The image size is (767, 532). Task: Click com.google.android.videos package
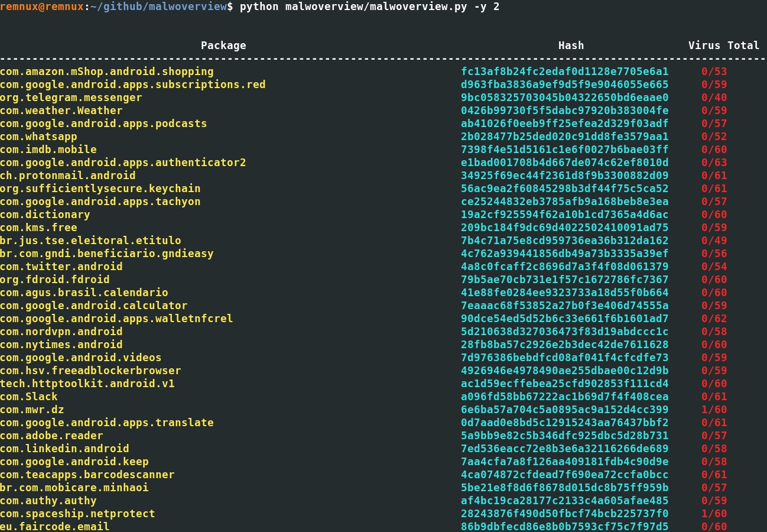(x=81, y=358)
